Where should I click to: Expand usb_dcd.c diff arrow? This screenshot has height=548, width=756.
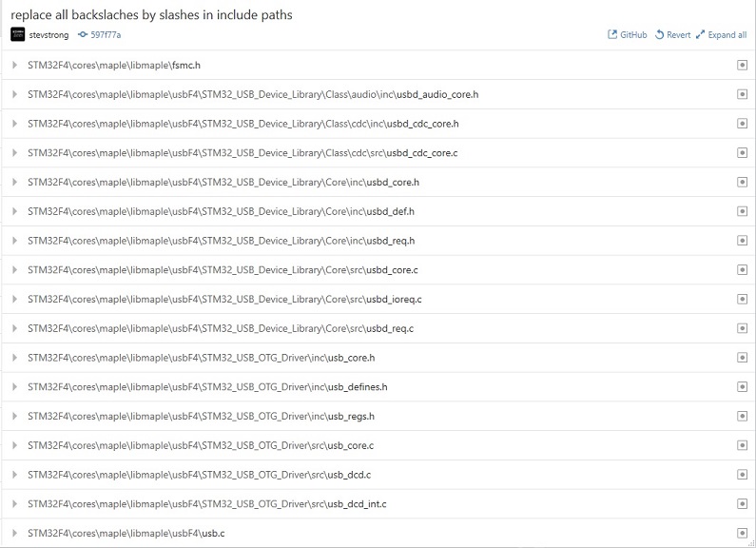pos(14,475)
